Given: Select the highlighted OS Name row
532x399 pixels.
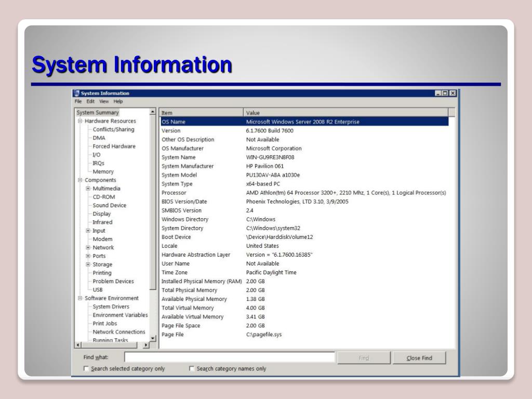Looking at the screenshot, I should (x=304, y=122).
